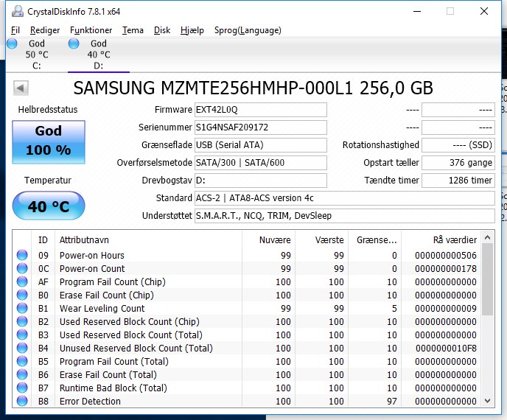Click raw value 000000000178
The width and height of the screenshot is (507, 420).
[446, 269]
